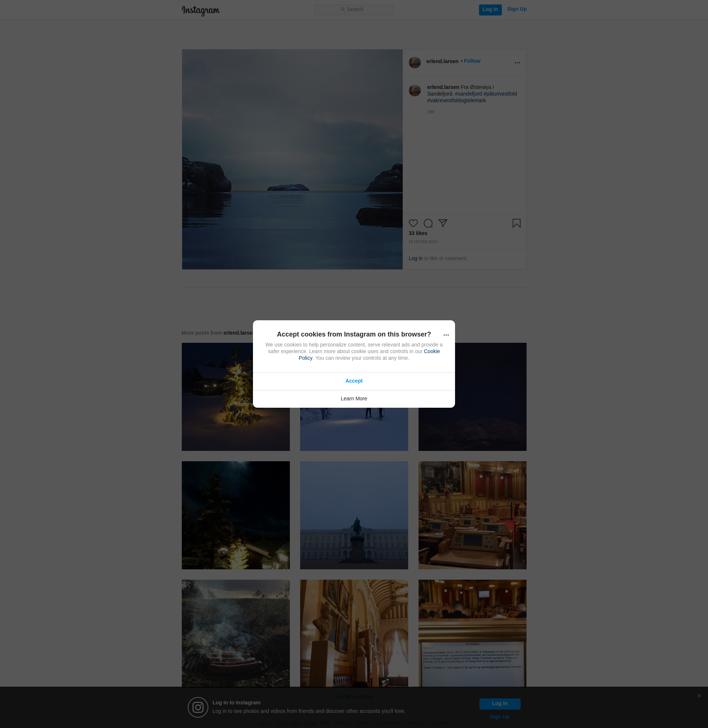This screenshot has height=728, width=708.
Task: Click Sign Up in top navigation
Action: pos(517,9)
